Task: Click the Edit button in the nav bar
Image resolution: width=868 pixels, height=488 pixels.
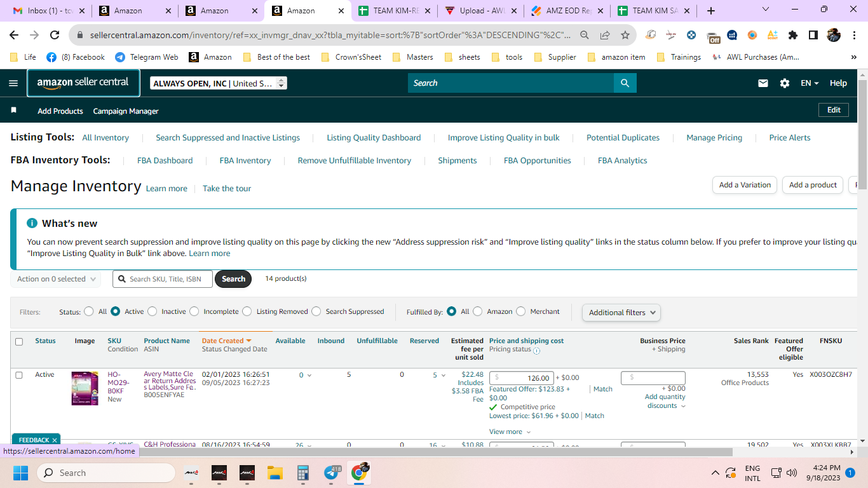Action: click(834, 110)
